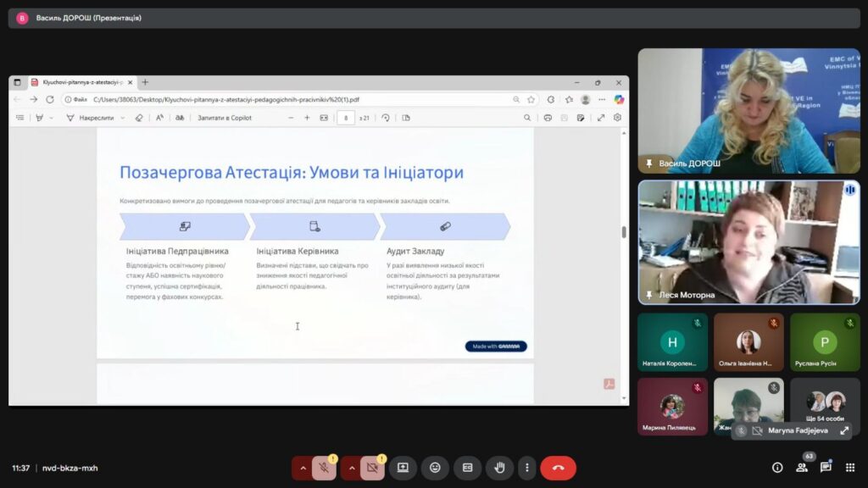Viewport: 868px width, 488px height.
Task: Click the 'Ще 54 особи' participants tile
Action: pos(825,406)
